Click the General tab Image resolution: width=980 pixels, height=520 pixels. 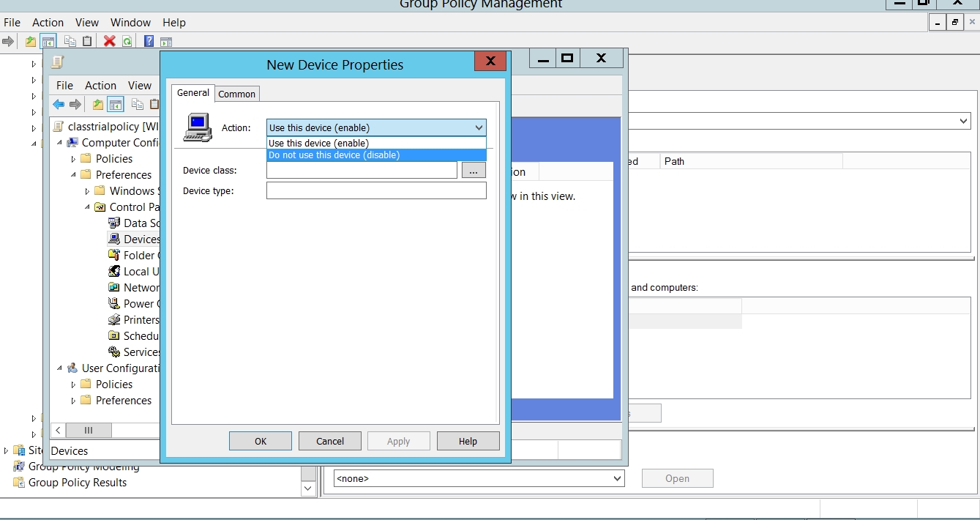click(x=193, y=93)
